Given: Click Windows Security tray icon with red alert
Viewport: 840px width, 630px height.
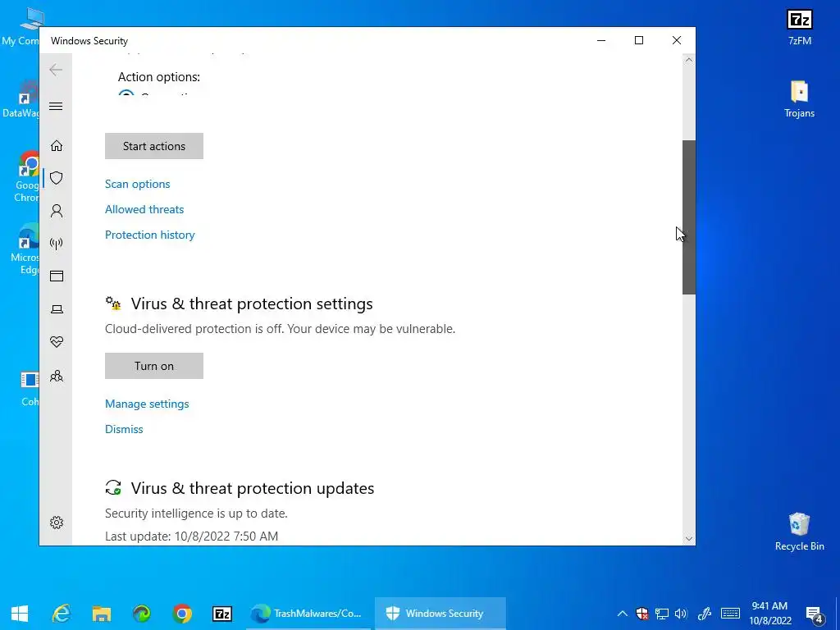Looking at the screenshot, I should tap(641, 614).
